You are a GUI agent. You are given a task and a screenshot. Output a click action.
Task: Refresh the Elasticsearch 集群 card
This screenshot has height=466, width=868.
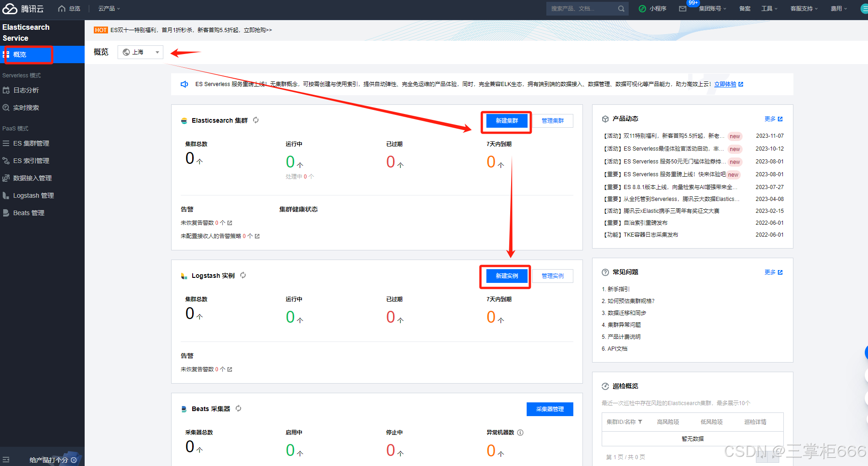coord(256,120)
